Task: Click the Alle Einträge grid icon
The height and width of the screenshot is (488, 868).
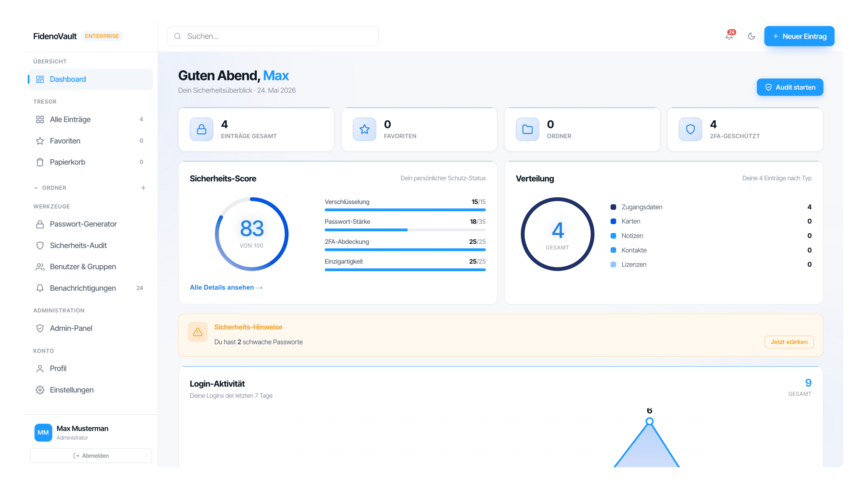Action: coord(40,119)
